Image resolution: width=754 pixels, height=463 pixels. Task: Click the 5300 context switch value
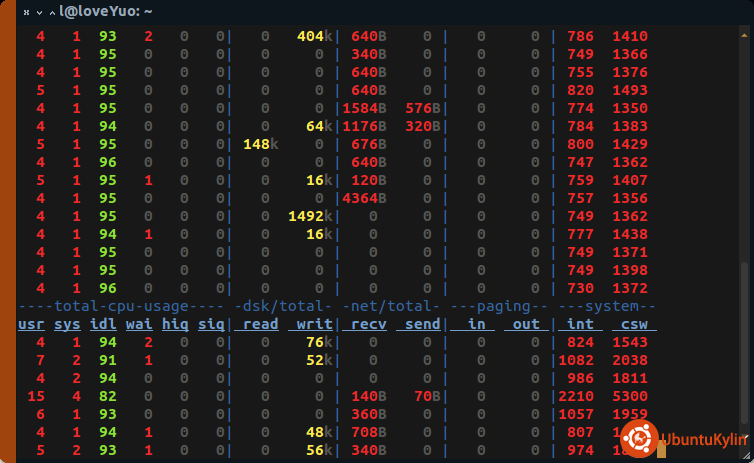click(x=629, y=396)
